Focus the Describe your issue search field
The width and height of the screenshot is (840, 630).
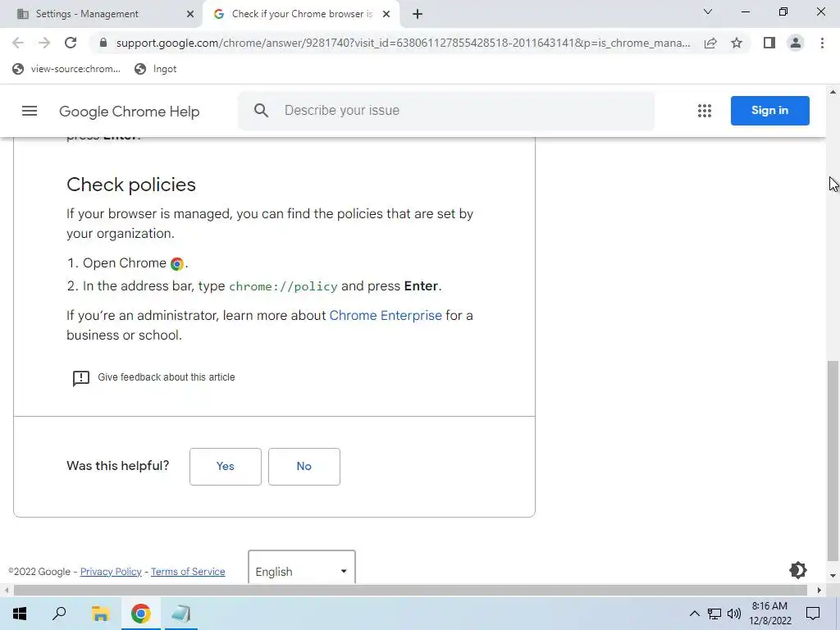pos(446,111)
